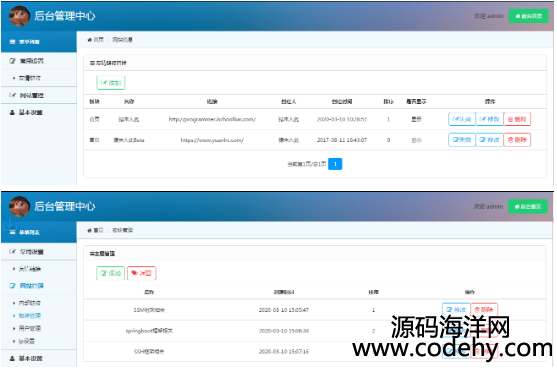Click the user icon beside 基本设置 in the upper sidebar
The image size is (557, 368).
point(12,113)
